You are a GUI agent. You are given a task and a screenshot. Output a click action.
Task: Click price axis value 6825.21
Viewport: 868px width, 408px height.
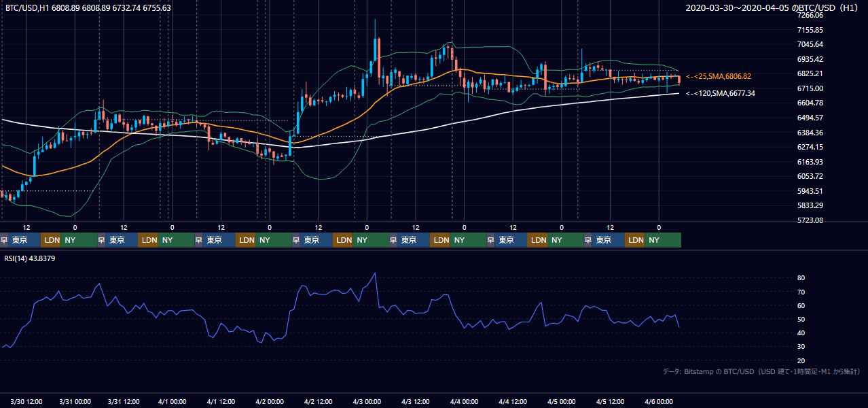pyautogui.click(x=810, y=73)
